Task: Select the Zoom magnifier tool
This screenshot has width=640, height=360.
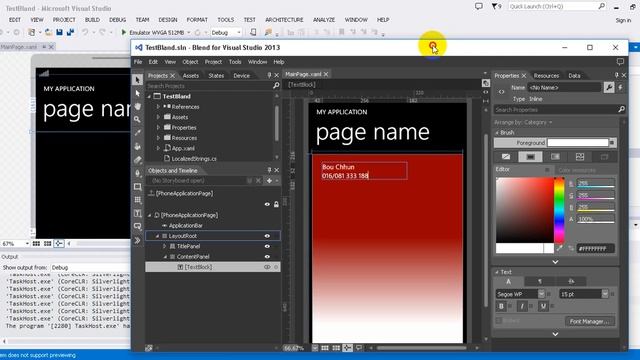Action: tap(138, 119)
